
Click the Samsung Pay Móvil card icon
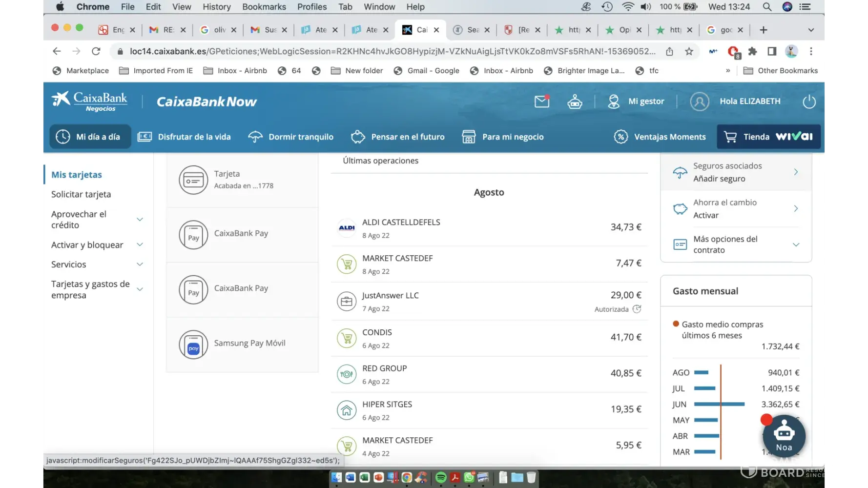point(193,344)
